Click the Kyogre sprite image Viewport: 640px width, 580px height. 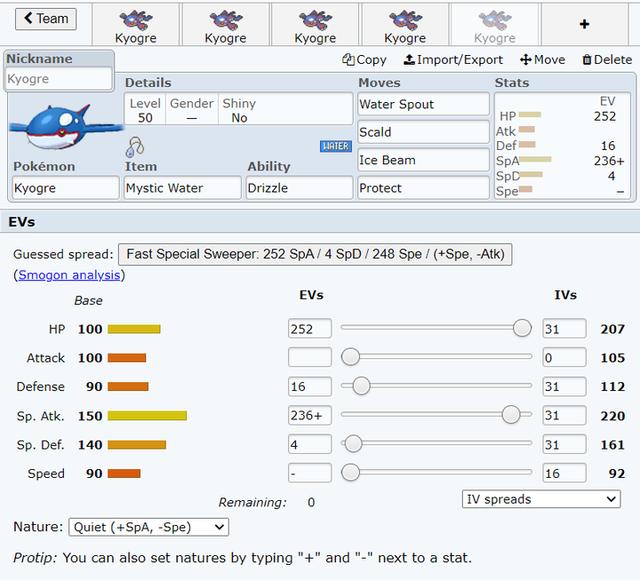65,127
